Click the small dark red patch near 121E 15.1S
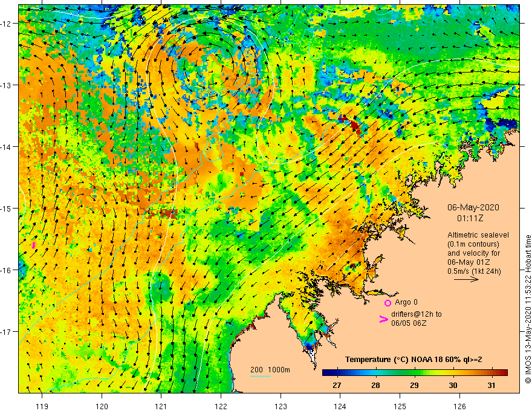The image size is (532, 411). click(x=167, y=213)
